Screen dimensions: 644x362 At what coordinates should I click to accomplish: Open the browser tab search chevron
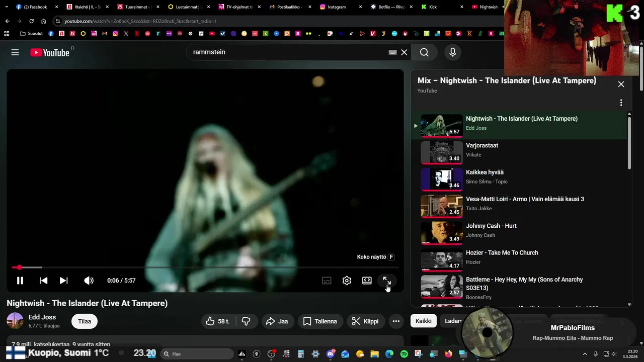click(6, 7)
